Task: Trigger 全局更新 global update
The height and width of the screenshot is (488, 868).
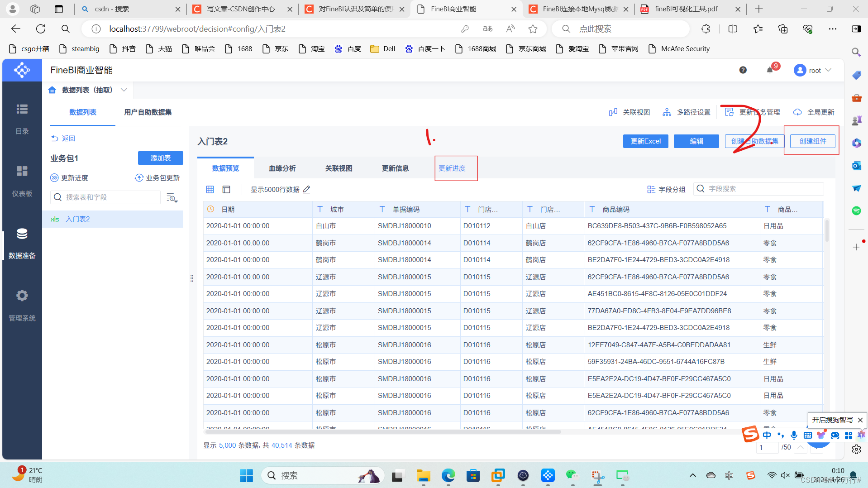Action: (x=814, y=112)
